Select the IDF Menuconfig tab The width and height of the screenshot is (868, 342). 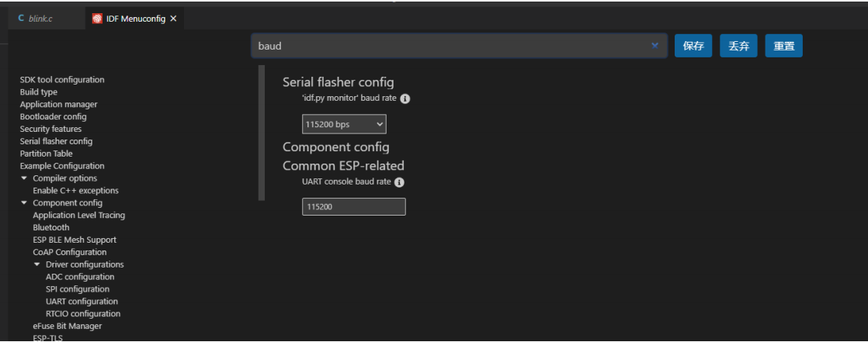point(136,19)
